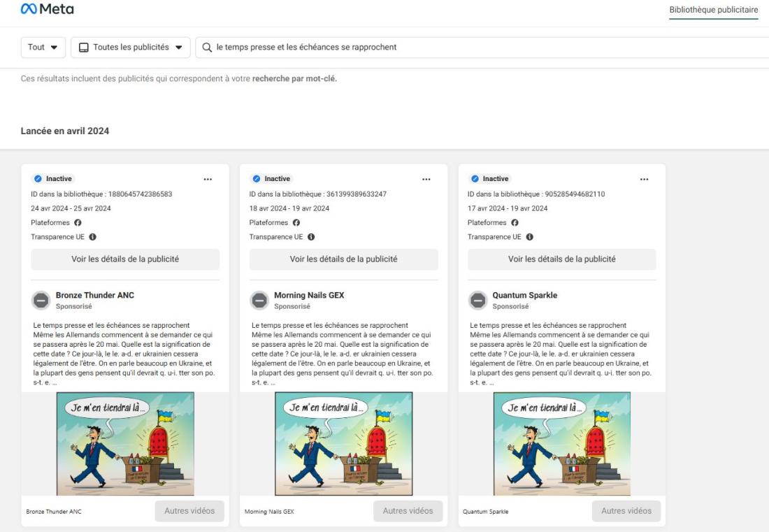This screenshot has width=769, height=532.
Task: Click date range 17 avr 2024 - 19 avr 2024
Action: (x=508, y=208)
